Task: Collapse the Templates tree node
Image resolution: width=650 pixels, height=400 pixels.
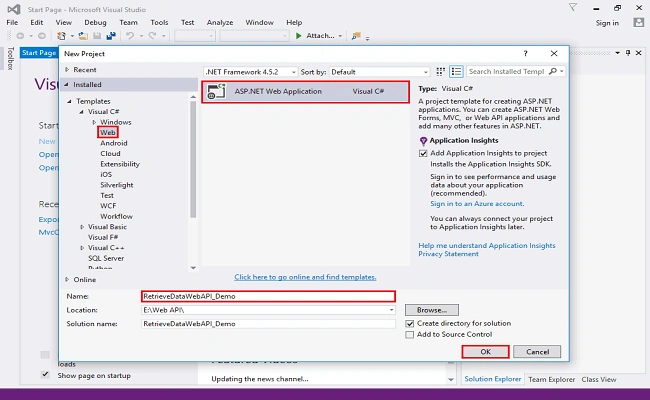Action: click(x=70, y=101)
